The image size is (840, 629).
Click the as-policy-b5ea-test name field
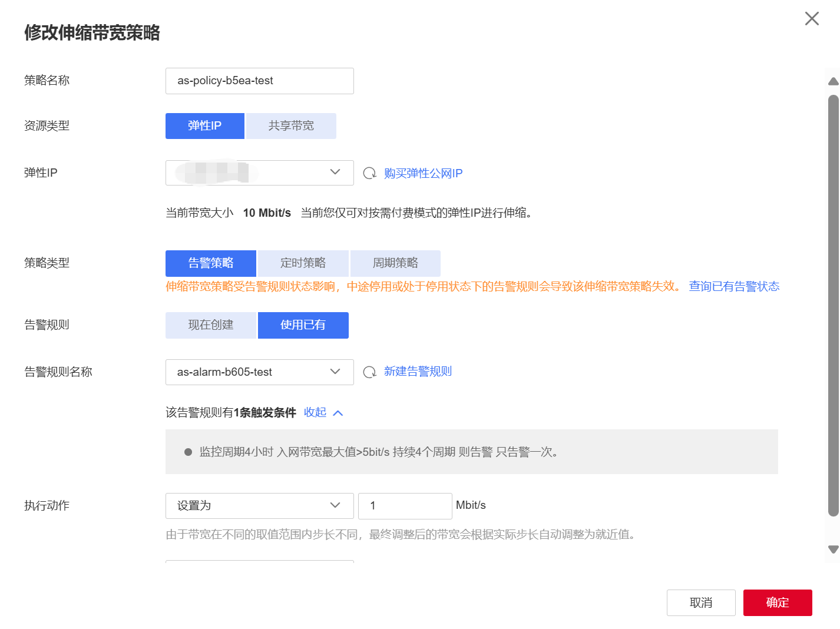(x=259, y=81)
